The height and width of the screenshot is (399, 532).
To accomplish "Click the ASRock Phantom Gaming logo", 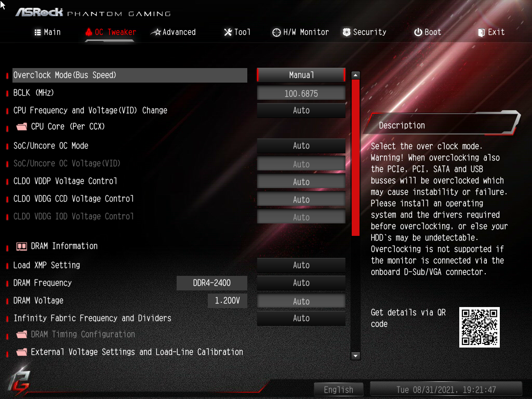I will 94,12.
